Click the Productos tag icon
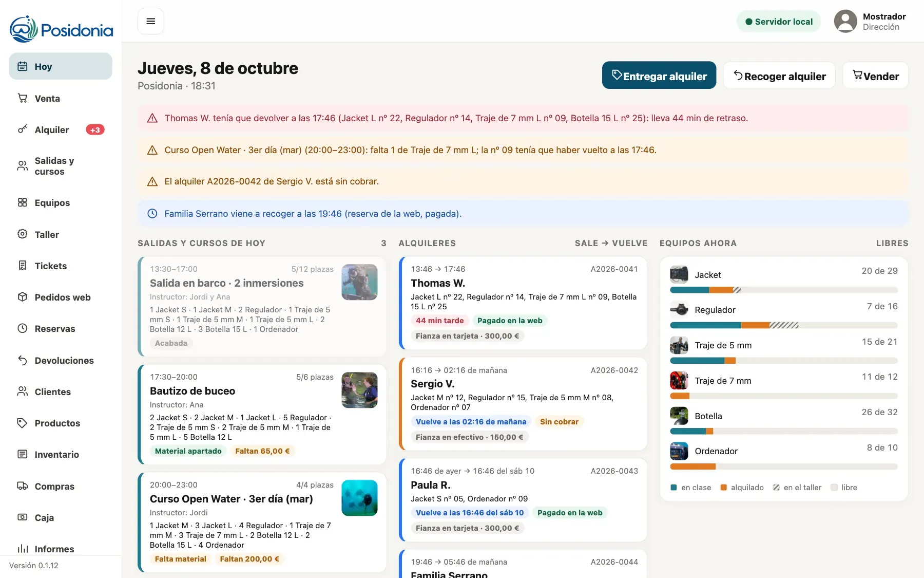 (x=23, y=423)
